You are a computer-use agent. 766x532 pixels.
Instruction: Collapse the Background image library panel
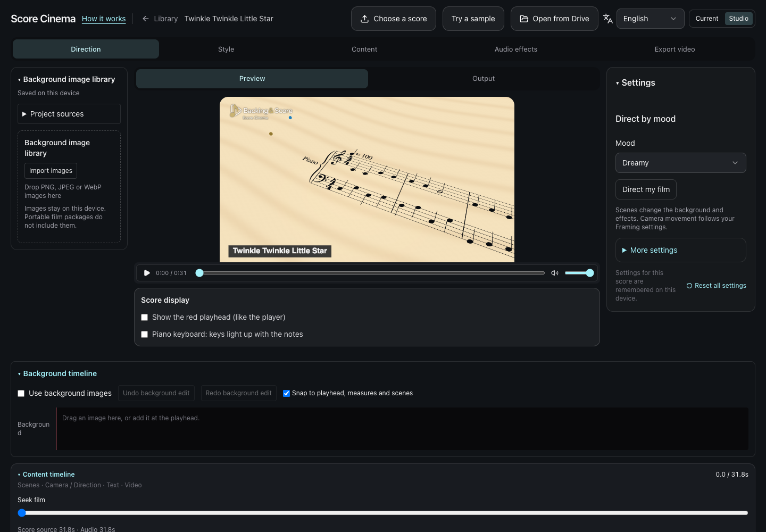[66, 79]
